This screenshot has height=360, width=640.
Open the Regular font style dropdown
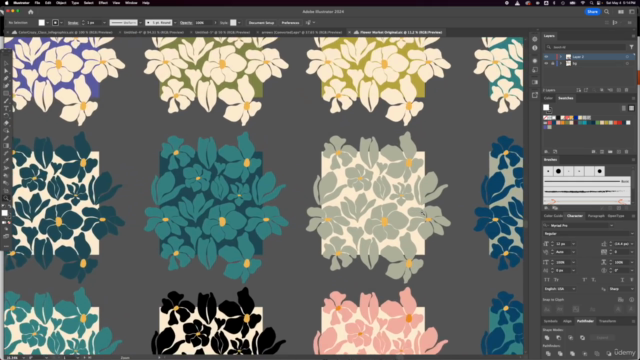(631, 233)
